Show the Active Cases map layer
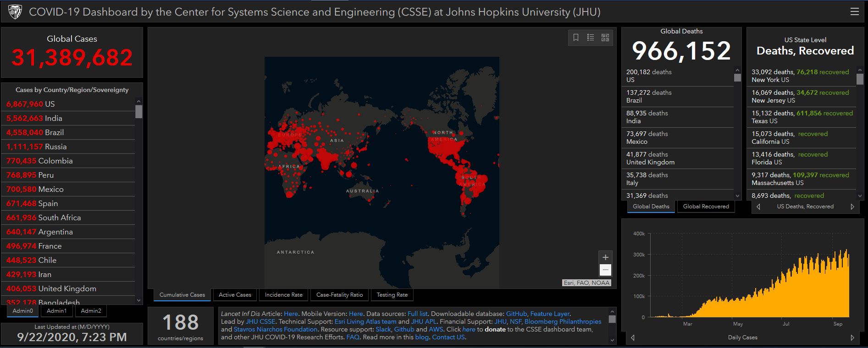Viewport: 868px width, 348px height. pyautogui.click(x=235, y=295)
